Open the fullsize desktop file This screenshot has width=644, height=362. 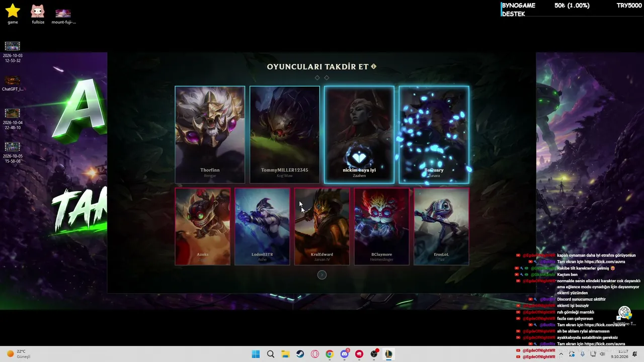coord(38,14)
